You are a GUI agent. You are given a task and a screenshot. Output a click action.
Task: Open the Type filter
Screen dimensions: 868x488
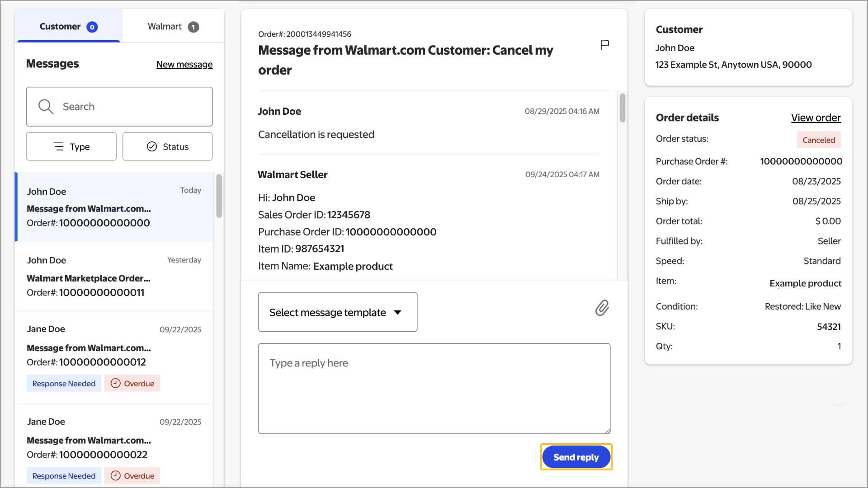click(x=71, y=146)
